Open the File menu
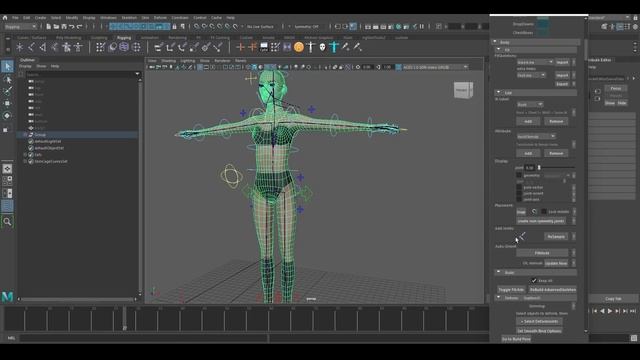The height and width of the screenshot is (360, 640). (15, 18)
